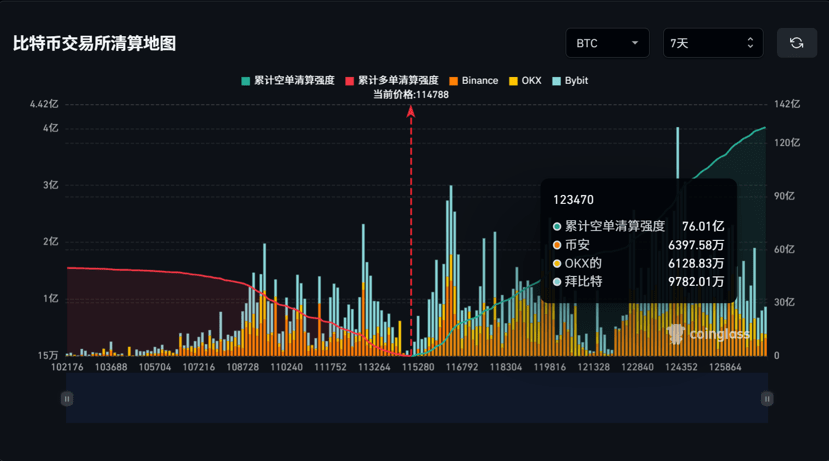
Task: Toggle Bybit legend series
Action: click(x=570, y=80)
